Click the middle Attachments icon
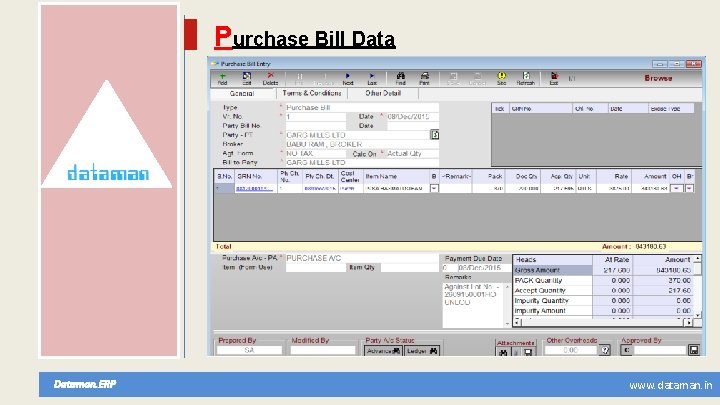 pos(516,352)
